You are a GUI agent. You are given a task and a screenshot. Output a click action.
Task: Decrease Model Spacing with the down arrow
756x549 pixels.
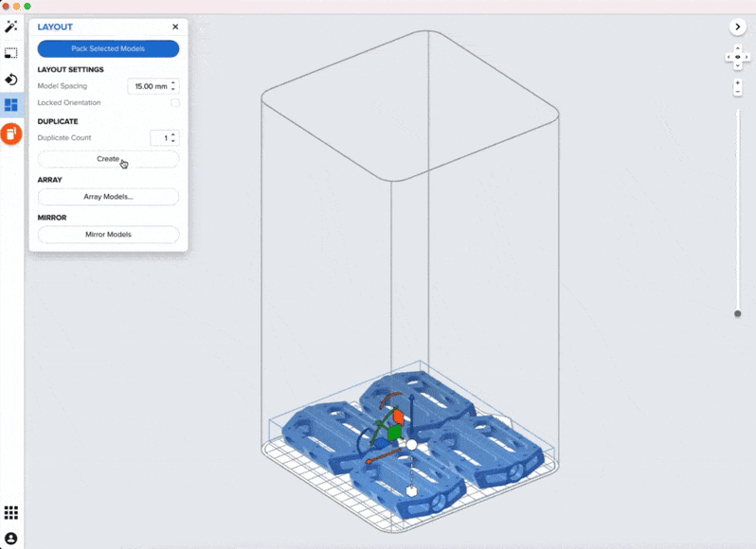tap(173, 89)
